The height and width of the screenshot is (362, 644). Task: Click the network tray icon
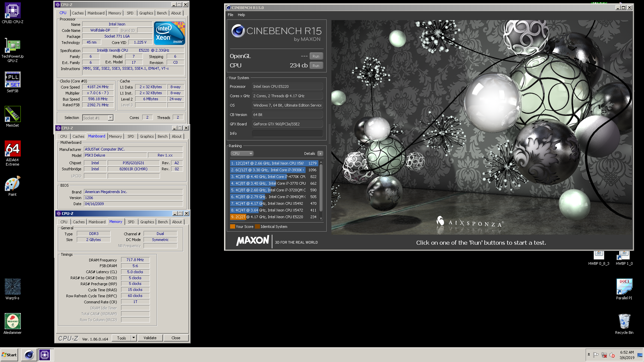(x=604, y=355)
